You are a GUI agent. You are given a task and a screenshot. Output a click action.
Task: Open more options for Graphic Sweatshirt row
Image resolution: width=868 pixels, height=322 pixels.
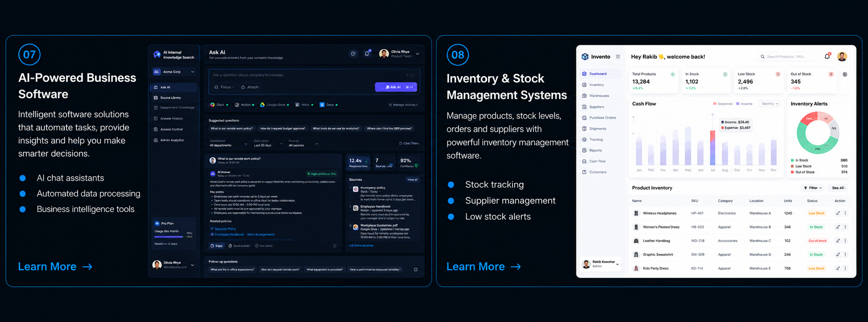tap(845, 255)
